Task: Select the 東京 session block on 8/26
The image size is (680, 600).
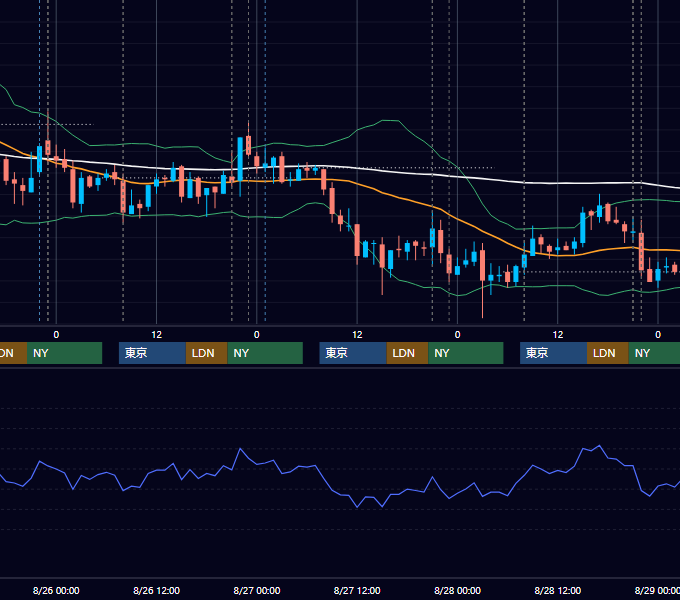Action: [x=152, y=353]
